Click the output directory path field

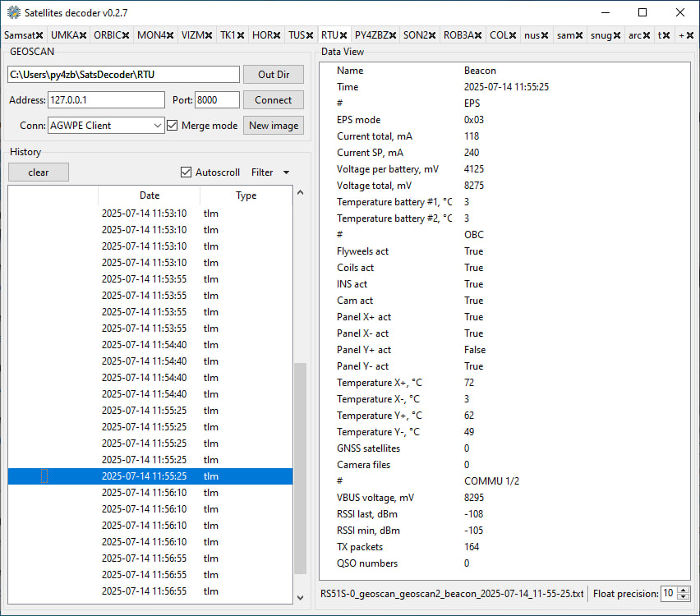123,75
